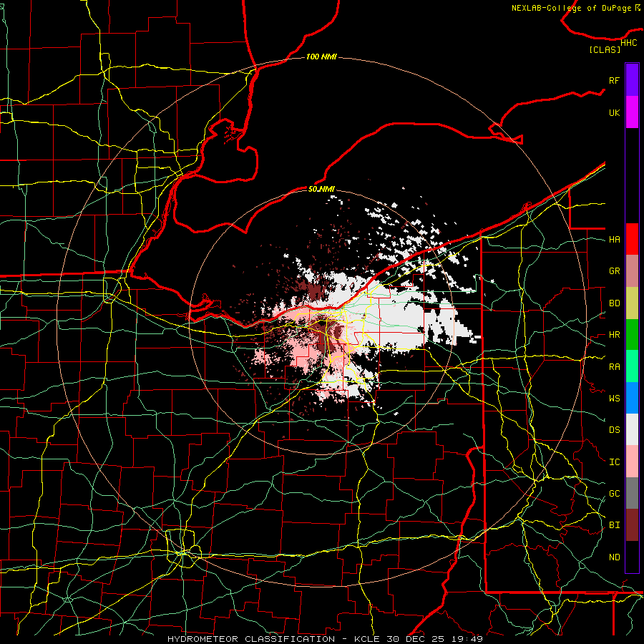
Task: Click the HR legend label
Action: click(614, 335)
